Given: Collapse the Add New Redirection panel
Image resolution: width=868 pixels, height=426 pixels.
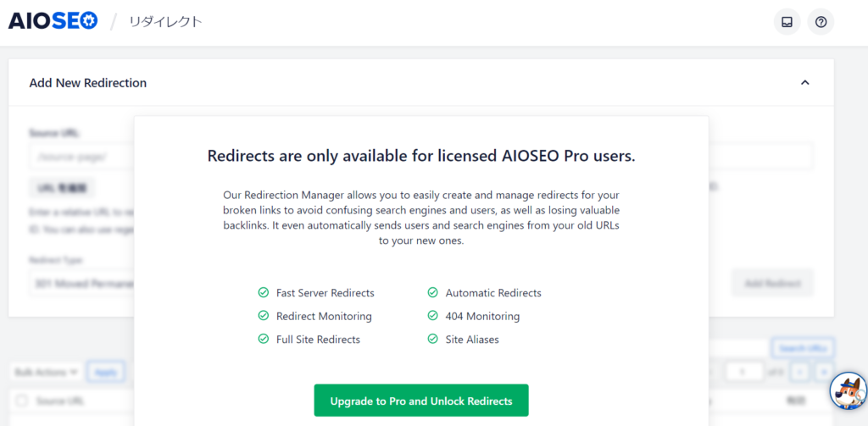Looking at the screenshot, I should click(x=804, y=83).
